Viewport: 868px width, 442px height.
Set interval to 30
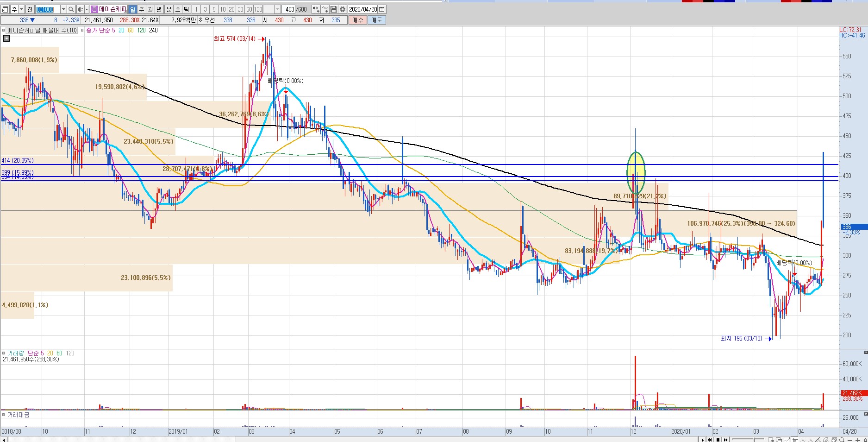240,9
